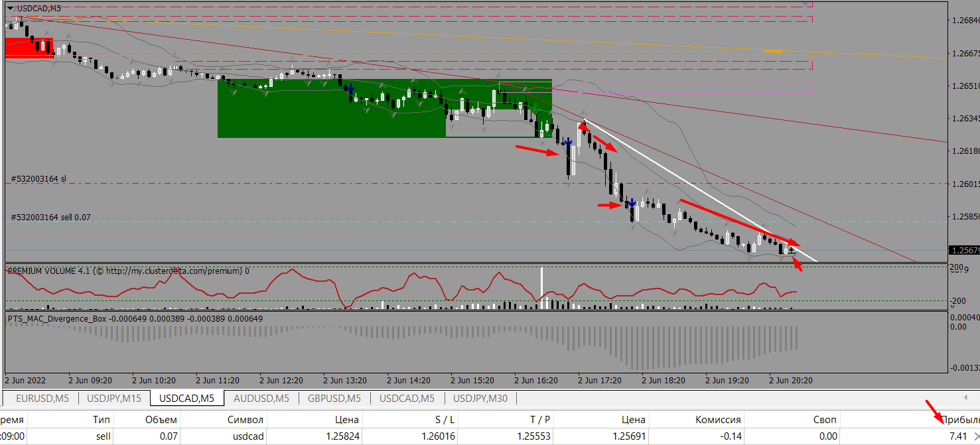Click the triangle beside the USDCAD,M5 chart title
This screenshot has height=445, width=980.
(10, 8)
